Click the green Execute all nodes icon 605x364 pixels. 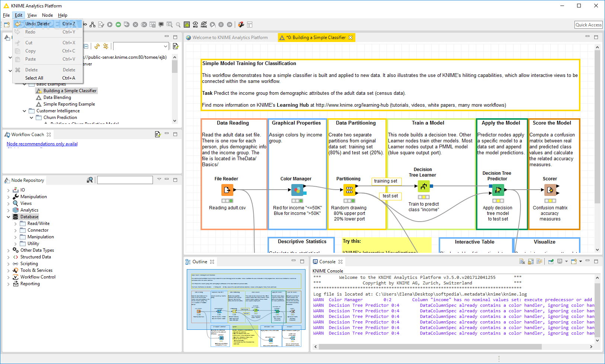118,25
